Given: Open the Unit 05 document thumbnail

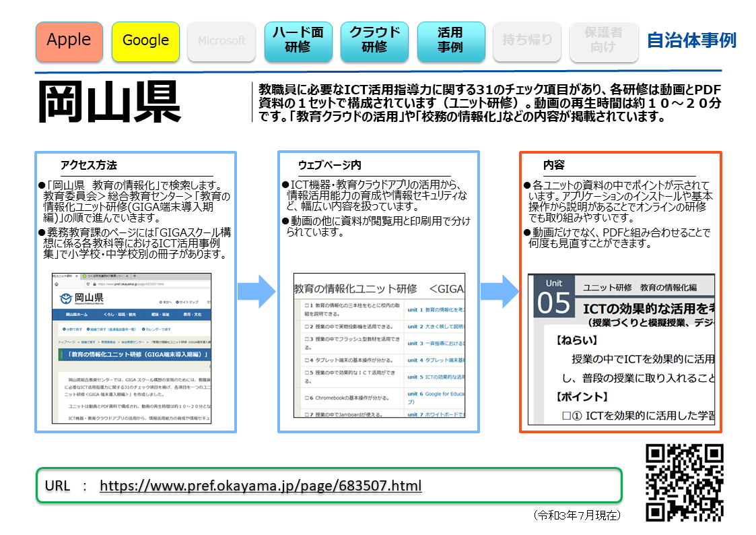Looking at the screenshot, I should (x=621, y=349).
